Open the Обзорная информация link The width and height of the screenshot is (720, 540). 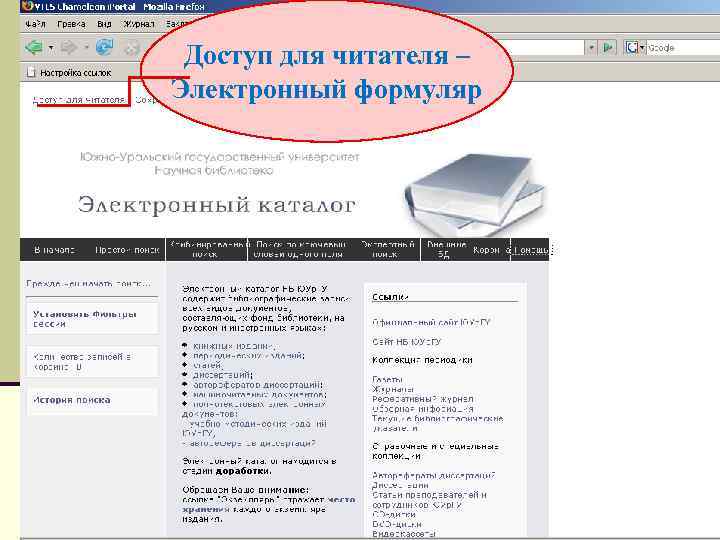click(422, 409)
